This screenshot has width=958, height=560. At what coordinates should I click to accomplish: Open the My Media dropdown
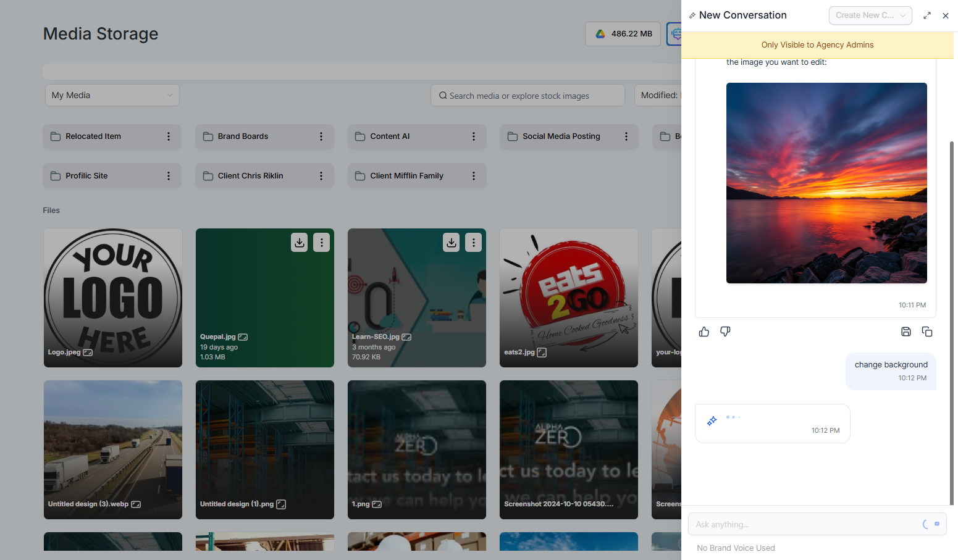[112, 95]
